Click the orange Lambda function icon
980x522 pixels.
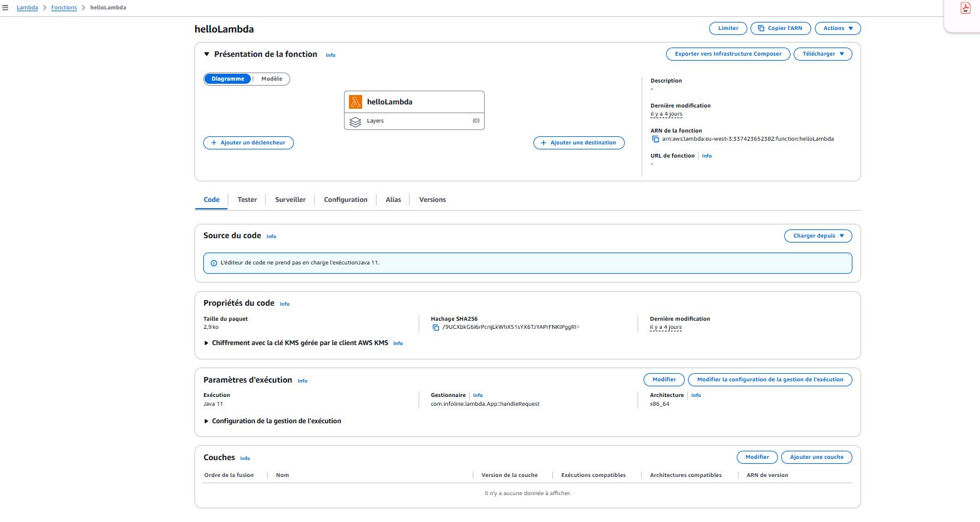click(355, 102)
